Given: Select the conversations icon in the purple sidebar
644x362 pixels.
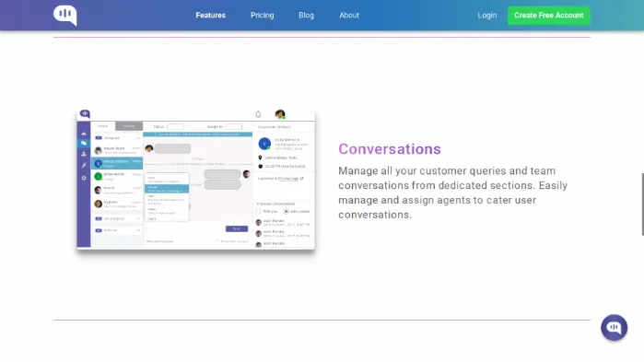Looking at the screenshot, I should click(84, 144).
